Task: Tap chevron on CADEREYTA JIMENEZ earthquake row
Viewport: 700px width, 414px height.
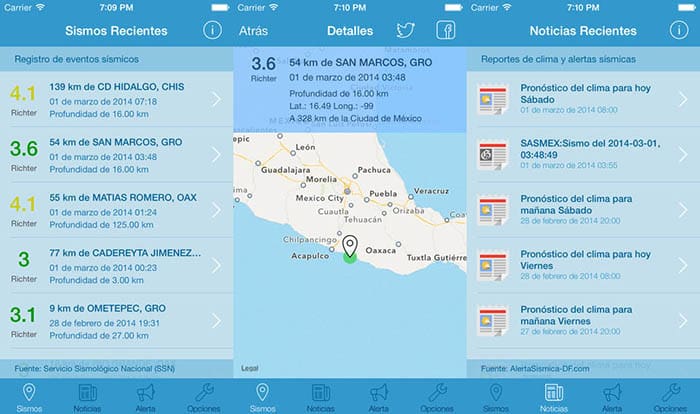Action: point(217,265)
